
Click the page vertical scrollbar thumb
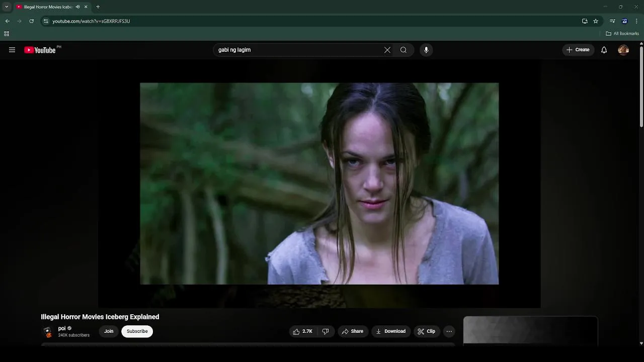[x=641, y=86]
